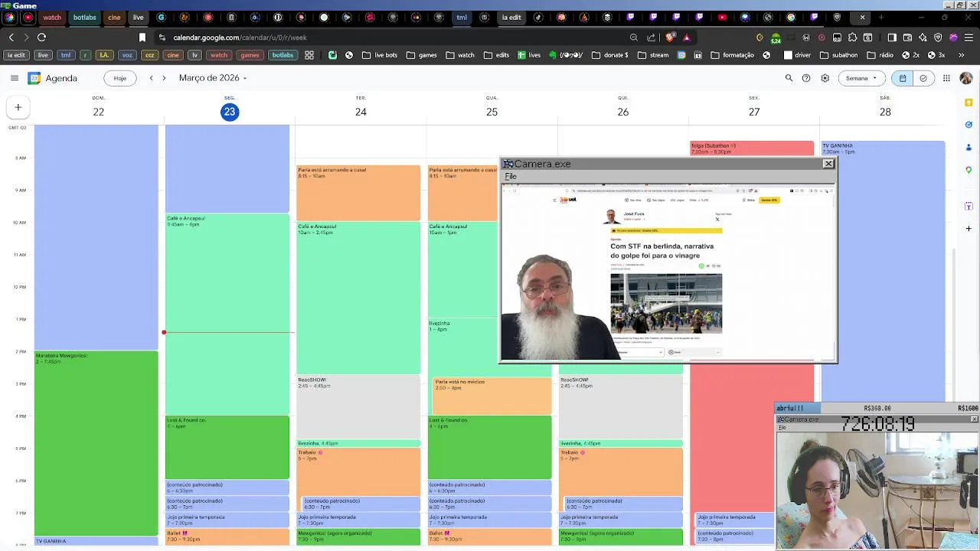Go to the previous week arrow
The height and width of the screenshot is (551, 980).
tap(151, 78)
